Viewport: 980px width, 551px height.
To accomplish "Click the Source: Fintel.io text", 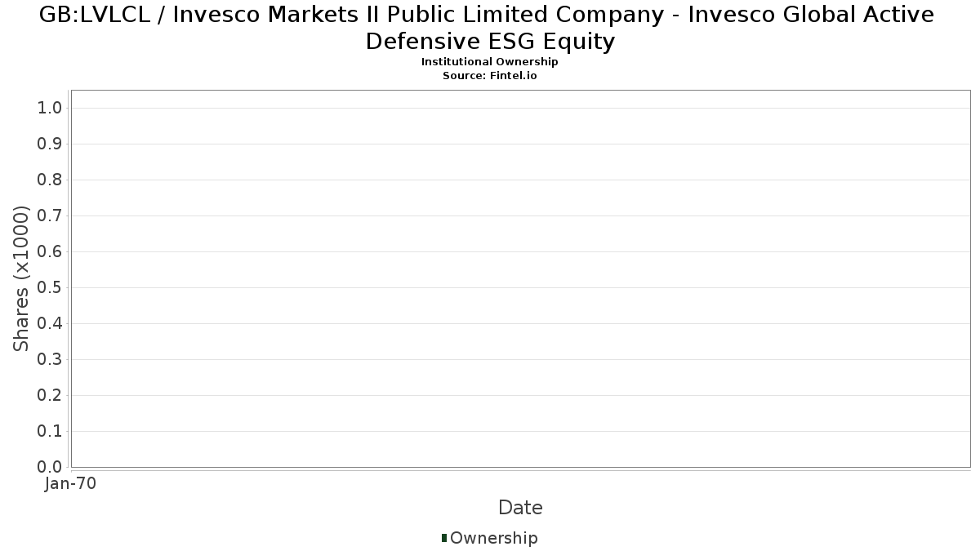I will 489,75.
